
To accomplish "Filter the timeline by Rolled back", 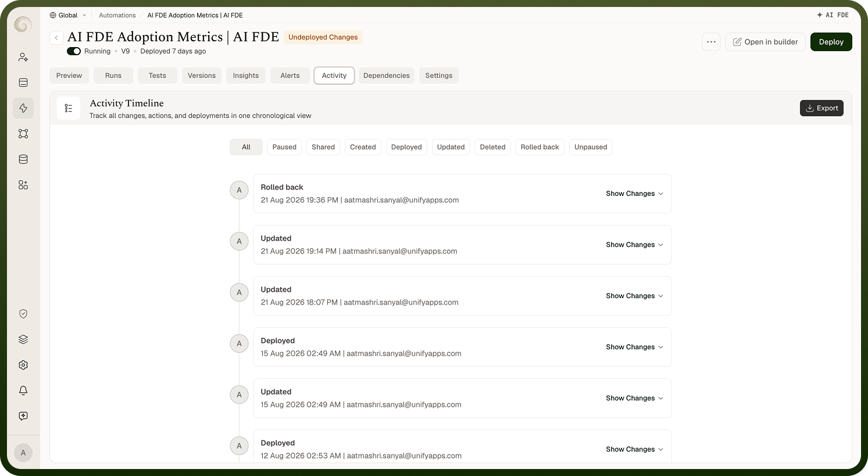I will click(x=540, y=147).
